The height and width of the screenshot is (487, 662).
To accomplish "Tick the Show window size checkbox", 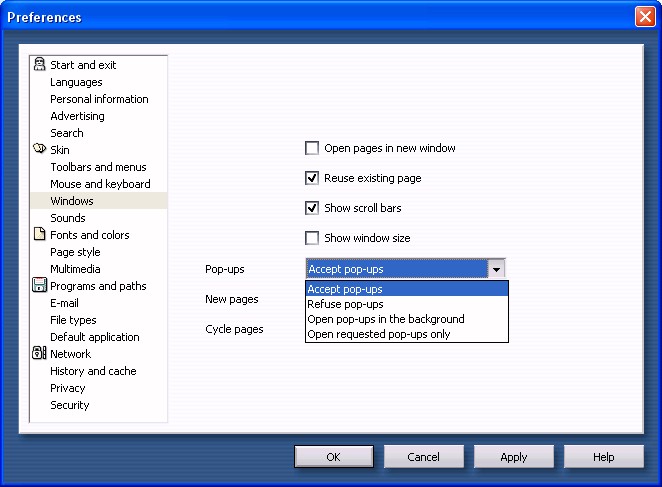I will [312, 238].
